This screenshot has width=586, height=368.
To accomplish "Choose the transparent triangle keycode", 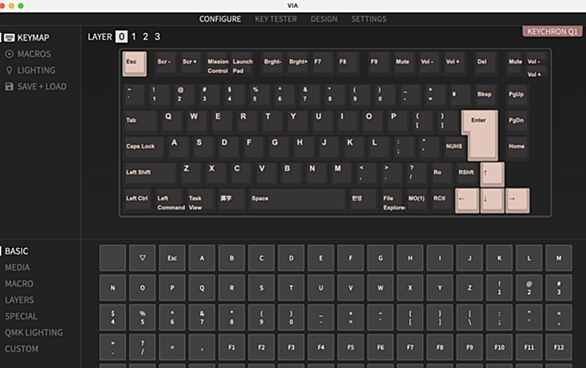I will pos(142,258).
